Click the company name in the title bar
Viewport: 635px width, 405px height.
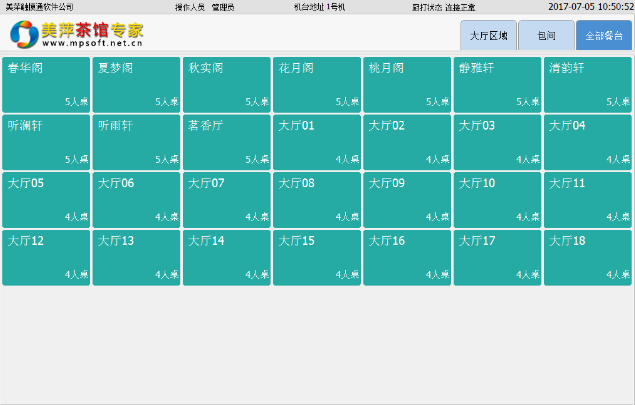[39, 7]
